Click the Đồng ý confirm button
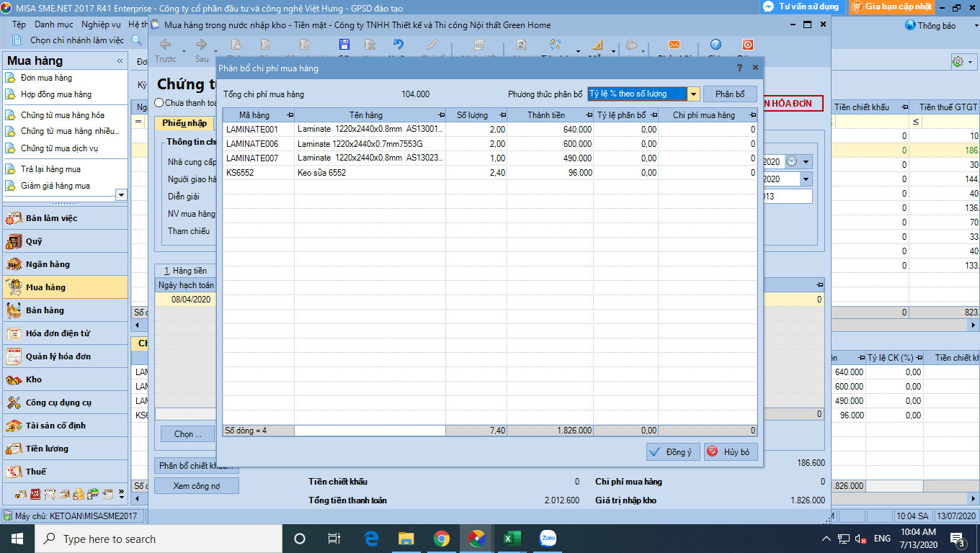 click(x=672, y=452)
